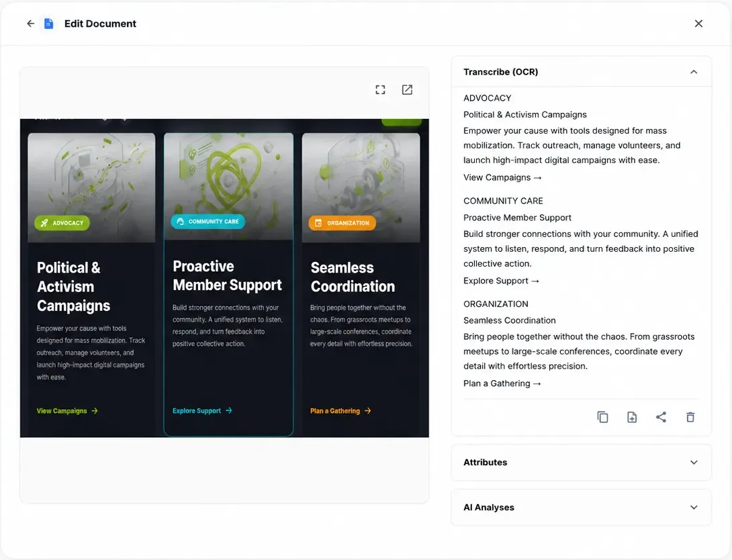Click Plan a Gathering link in preview image
The height and width of the screenshot is (560, 732).
(340, 411)
